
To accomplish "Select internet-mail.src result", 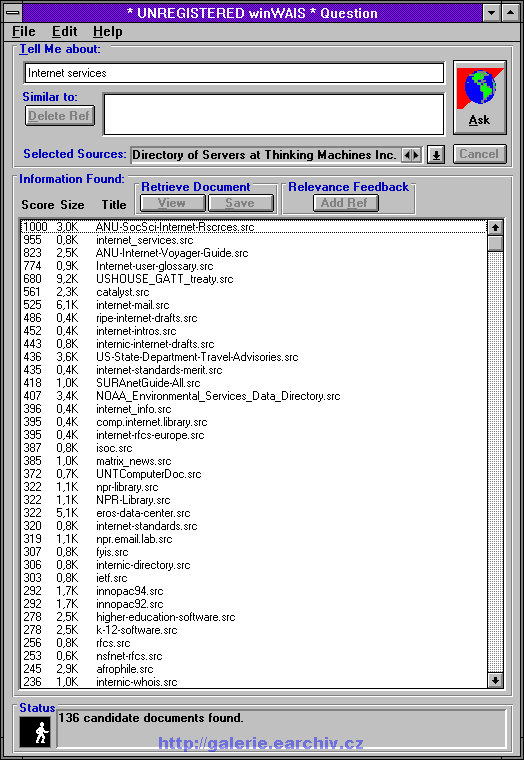I will (254, 305).
